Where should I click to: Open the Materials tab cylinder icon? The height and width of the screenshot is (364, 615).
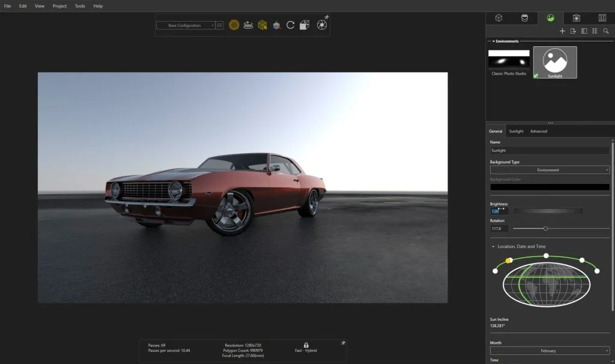pyautogui.click(x=524, y=18)
